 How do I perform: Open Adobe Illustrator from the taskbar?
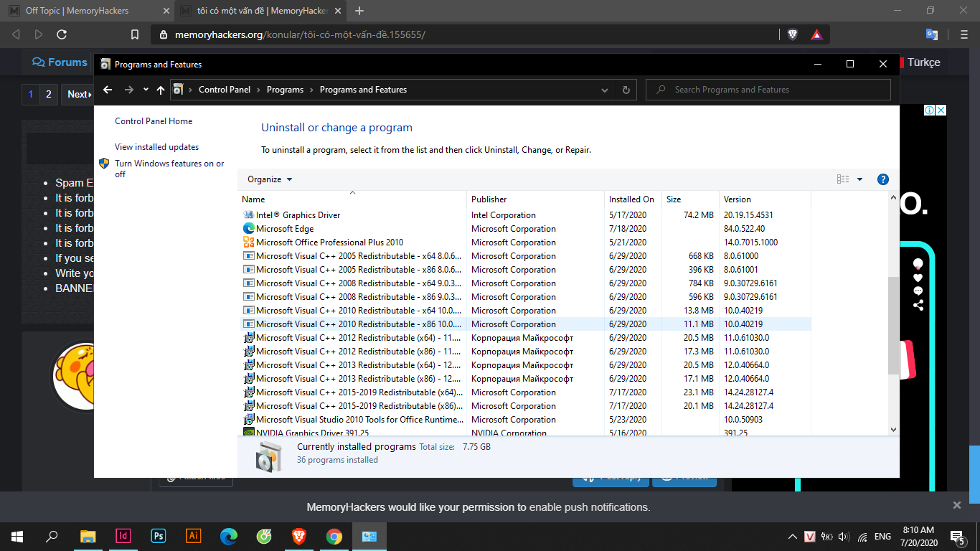click(x=193, y=536)
